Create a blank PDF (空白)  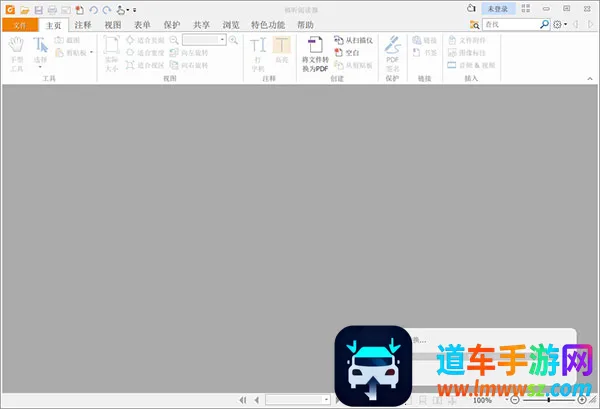pyautogui.click(x=350, y=52)
